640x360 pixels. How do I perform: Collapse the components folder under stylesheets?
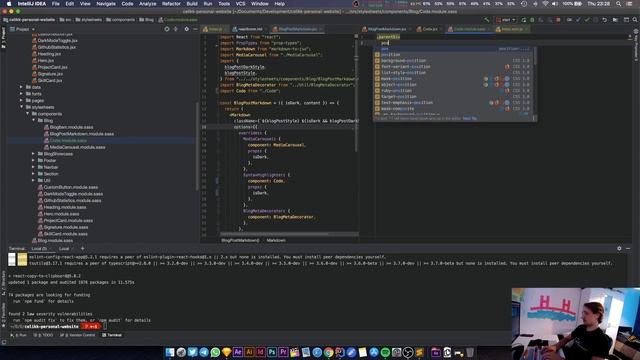tap(27, 114)
